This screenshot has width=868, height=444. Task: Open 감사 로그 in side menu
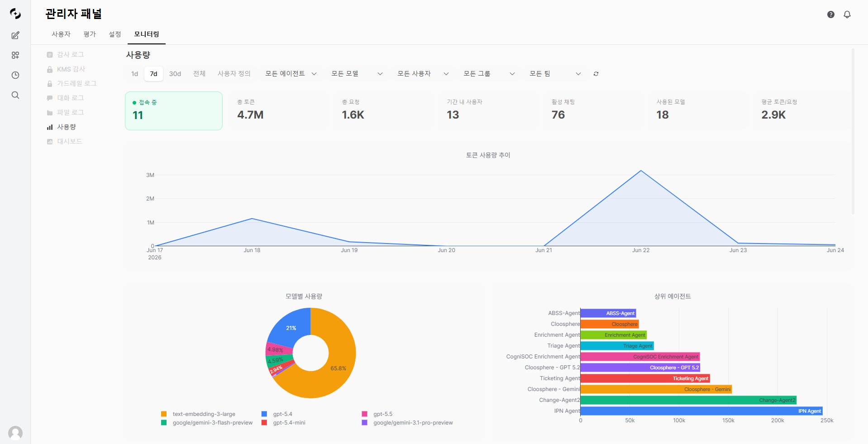pyautogui.click(x=70, y=54)
